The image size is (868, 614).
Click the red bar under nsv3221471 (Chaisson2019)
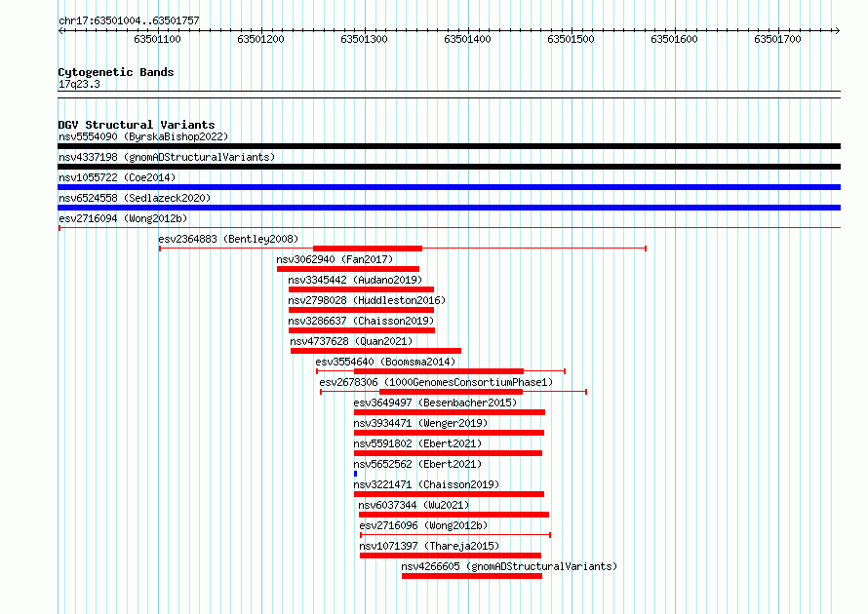point(449,494)
